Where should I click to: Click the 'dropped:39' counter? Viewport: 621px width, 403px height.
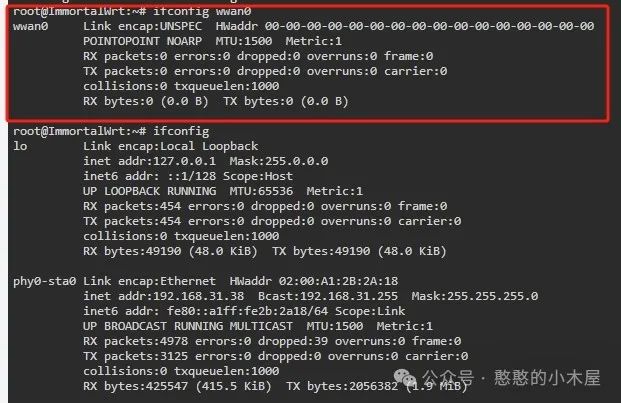coord(293,341)
